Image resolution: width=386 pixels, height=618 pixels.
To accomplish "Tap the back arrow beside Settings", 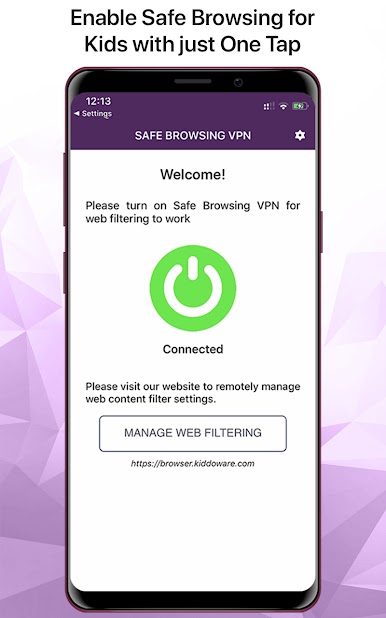I will pos(76,114).
